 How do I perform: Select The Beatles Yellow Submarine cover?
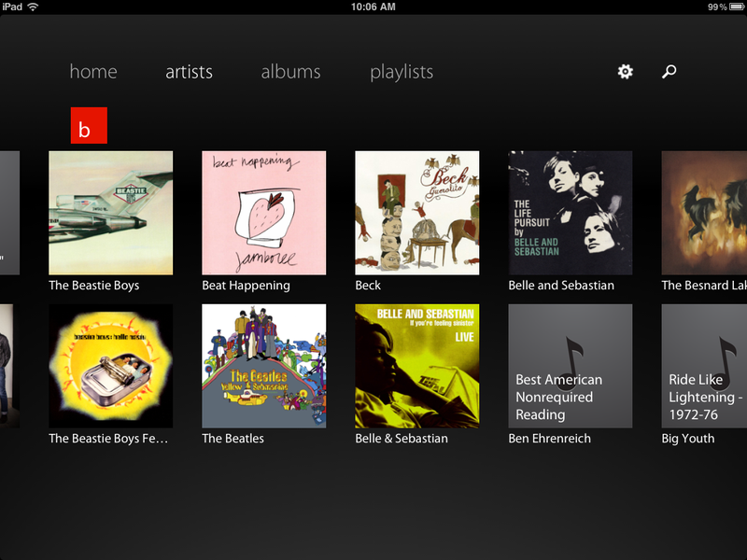point(264,366)
